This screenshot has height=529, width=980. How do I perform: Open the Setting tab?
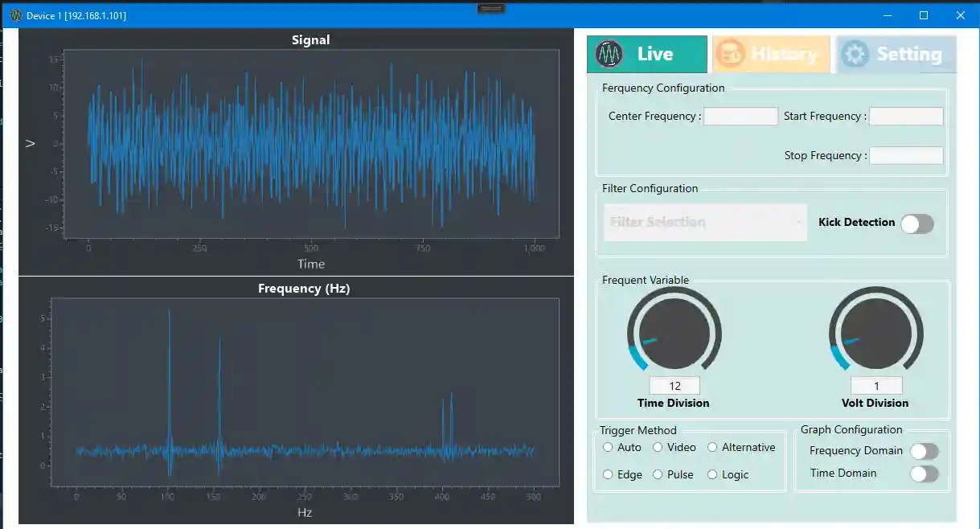[x=896, y=54]
